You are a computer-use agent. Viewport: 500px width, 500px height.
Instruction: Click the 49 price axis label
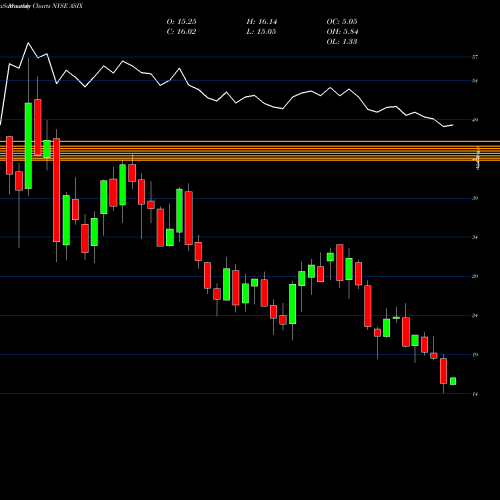475,120
